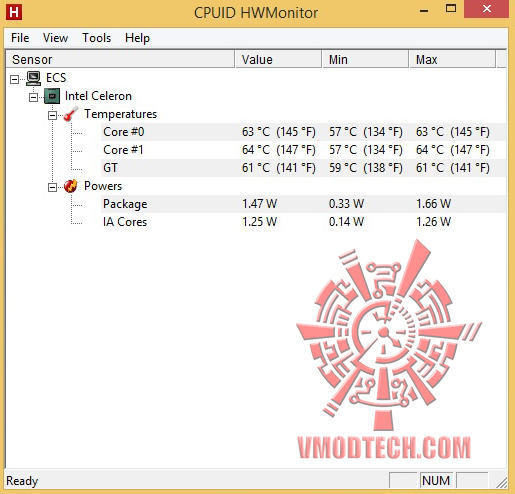Screen dimensions: 515x494
Task: Open the Help menu
Action: coord(137,38)
